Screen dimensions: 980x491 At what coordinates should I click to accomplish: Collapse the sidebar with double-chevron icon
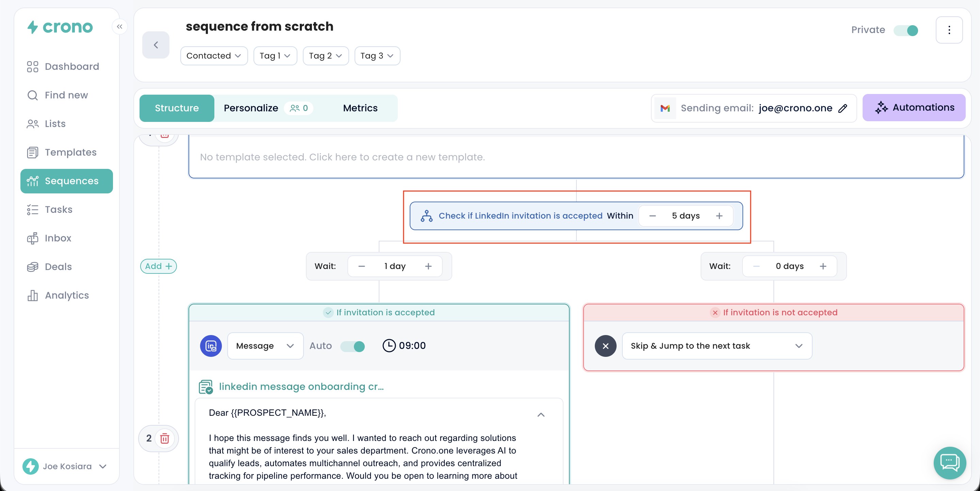(x=119, y=27)
